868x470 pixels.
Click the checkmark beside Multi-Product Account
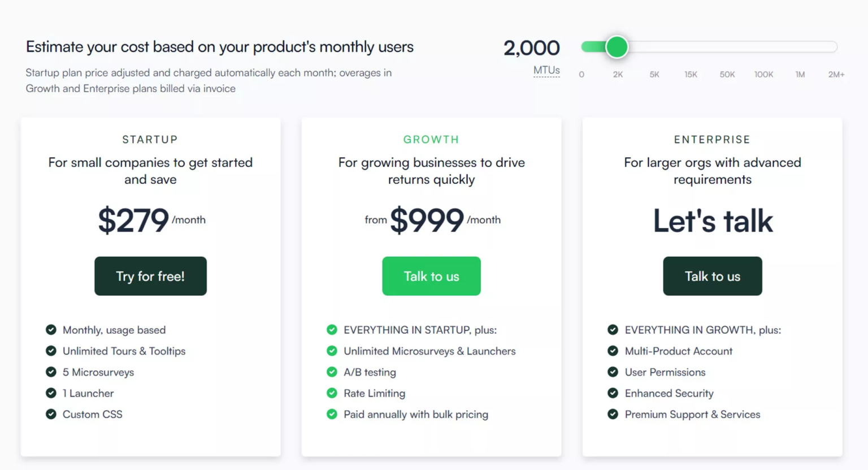tap(613, 351)
